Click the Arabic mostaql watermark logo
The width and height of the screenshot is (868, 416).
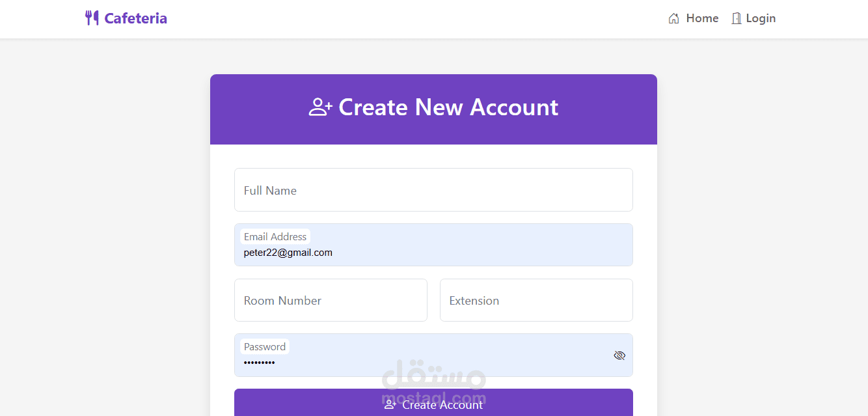click(x=433, y=378)
